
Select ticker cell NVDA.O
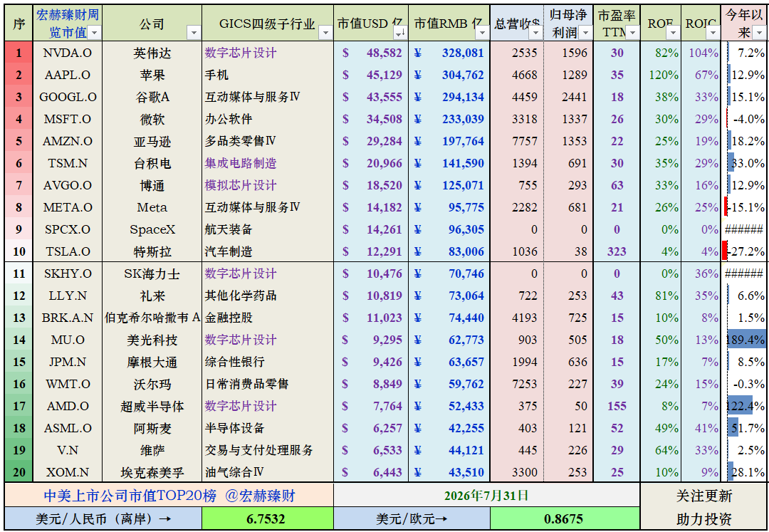pyautogui.click(x=68, y=53)
